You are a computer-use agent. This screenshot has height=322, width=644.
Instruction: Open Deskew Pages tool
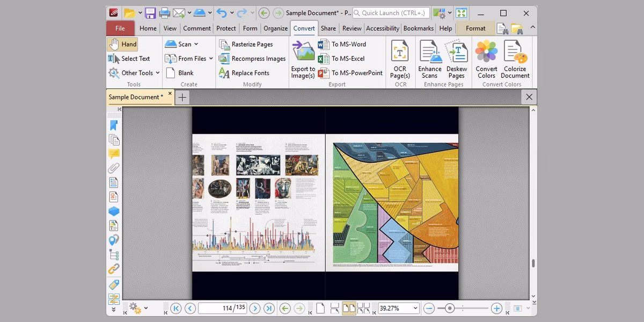pos(457,59)
